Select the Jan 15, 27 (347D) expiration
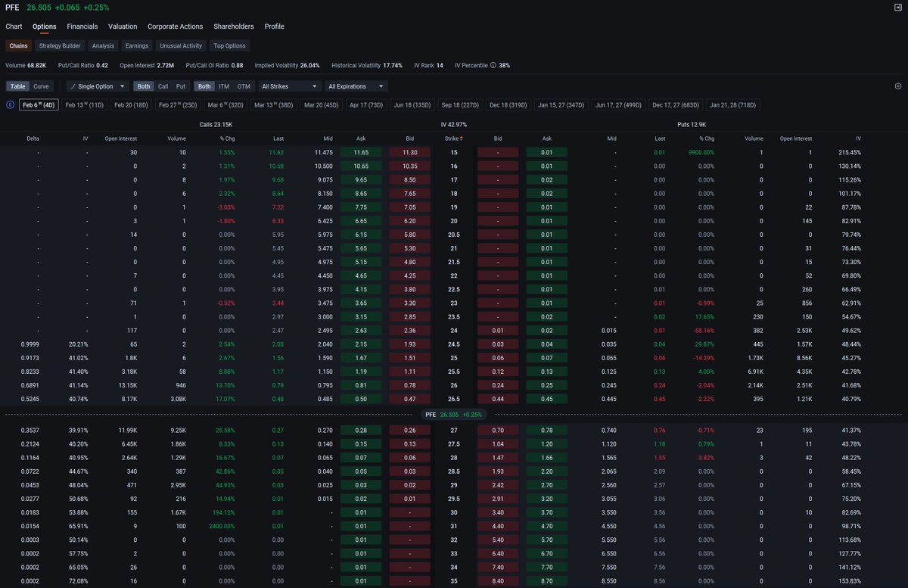This screenshot has width=908, height=588. pyautogui.click(x=561, y=105)
